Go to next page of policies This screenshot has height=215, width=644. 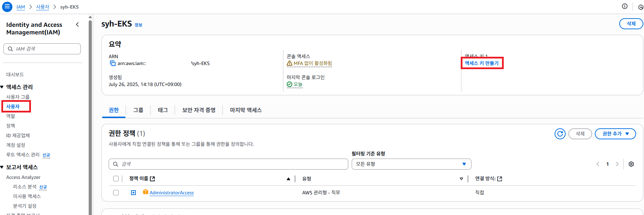click(x=617, y=164)
